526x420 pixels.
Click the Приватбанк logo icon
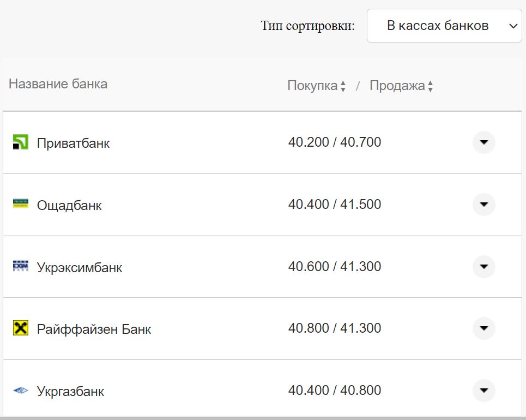click(x=20, y=143)
